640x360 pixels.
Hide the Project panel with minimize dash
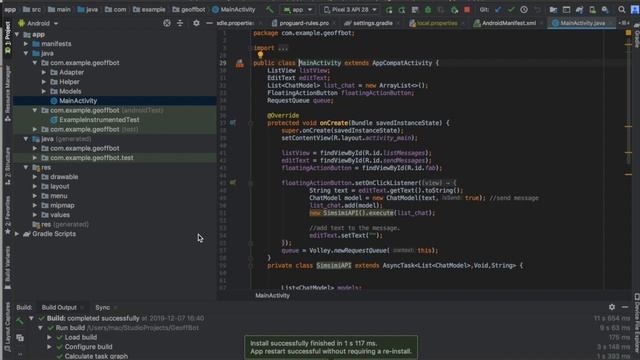209,23
